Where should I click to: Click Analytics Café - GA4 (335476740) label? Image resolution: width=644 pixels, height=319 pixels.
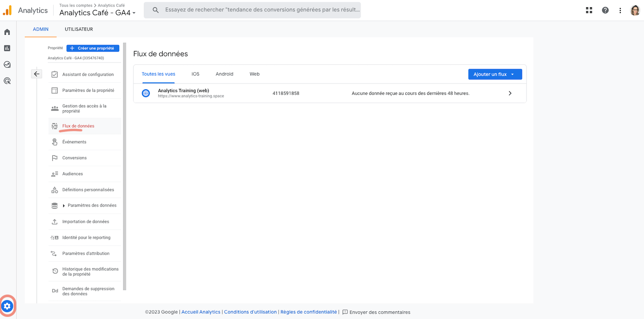pyautogui.click(x=76, y=58)
